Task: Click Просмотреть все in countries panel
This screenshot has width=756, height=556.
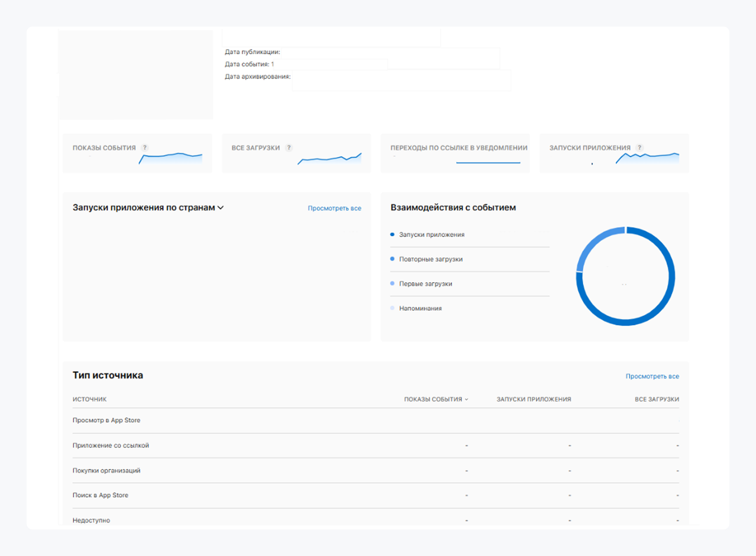Action: coord(334,208)
